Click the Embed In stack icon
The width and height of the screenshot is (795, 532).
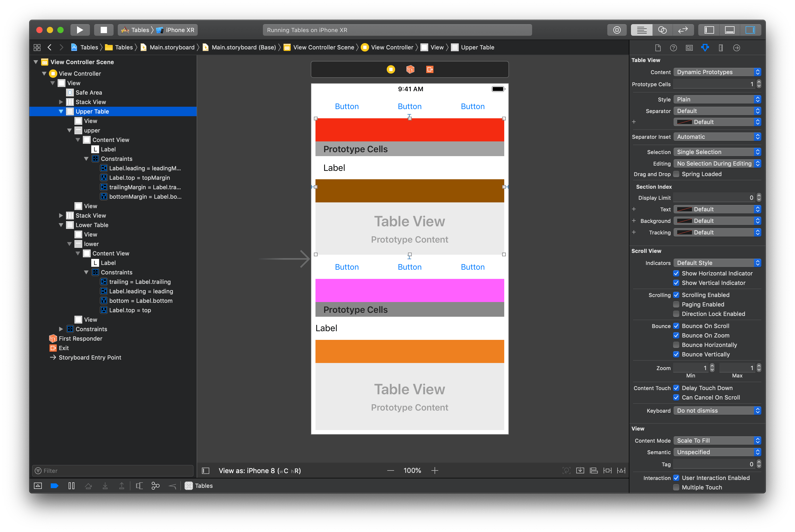[x=580, y=470]
